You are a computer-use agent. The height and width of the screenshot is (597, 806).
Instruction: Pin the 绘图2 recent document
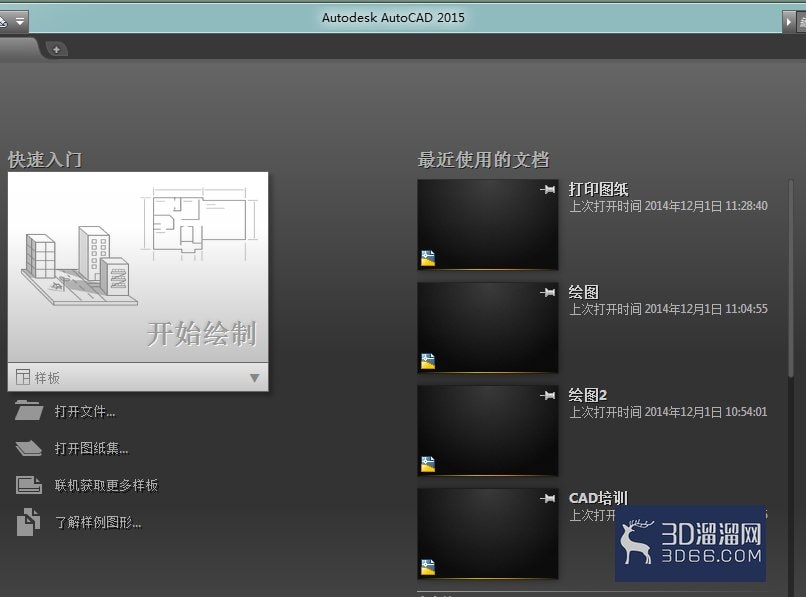pos(547,395)
